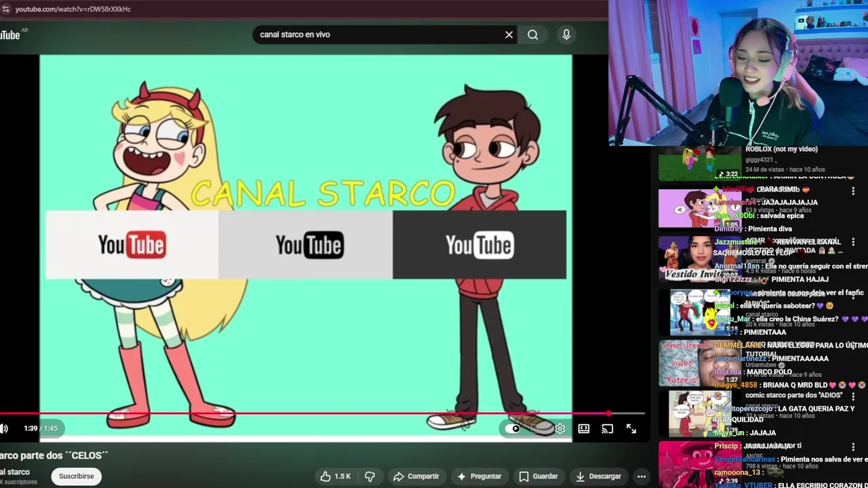Image resolution: width=868 pixels, height=488 pixels.
Task: Open the comic starco 'ADIOS' thumbnail
Action: click(700, 413)
